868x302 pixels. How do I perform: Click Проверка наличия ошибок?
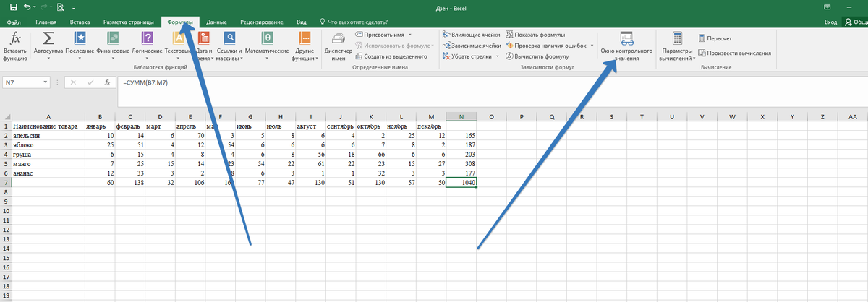[547, 45]
